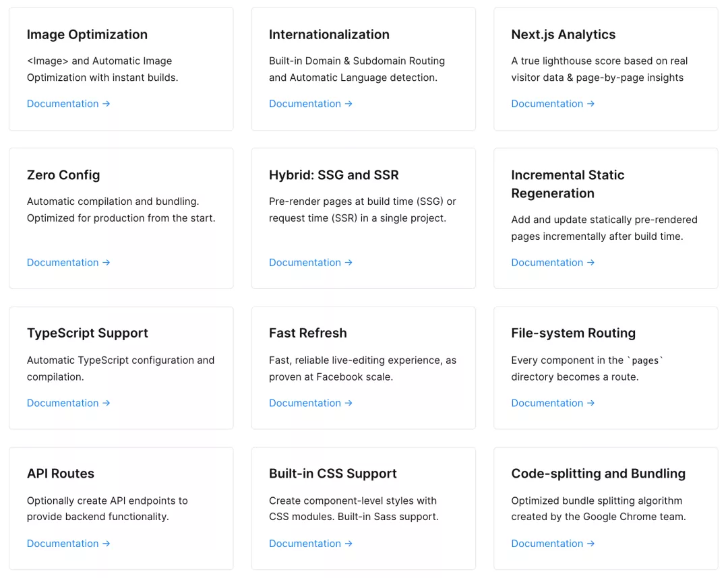
Task: Open Built-in CSS Support Documentation link
Action: point(311,544)
